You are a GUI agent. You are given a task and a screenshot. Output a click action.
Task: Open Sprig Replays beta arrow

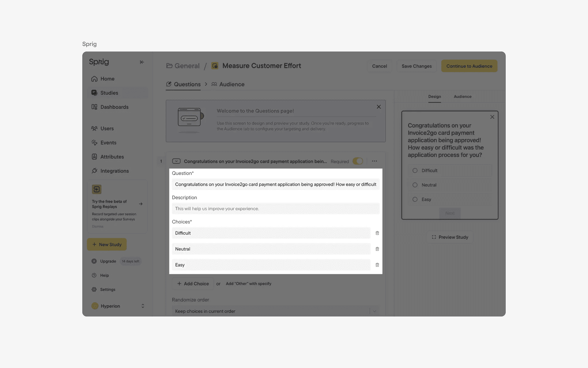click(141, 204)
